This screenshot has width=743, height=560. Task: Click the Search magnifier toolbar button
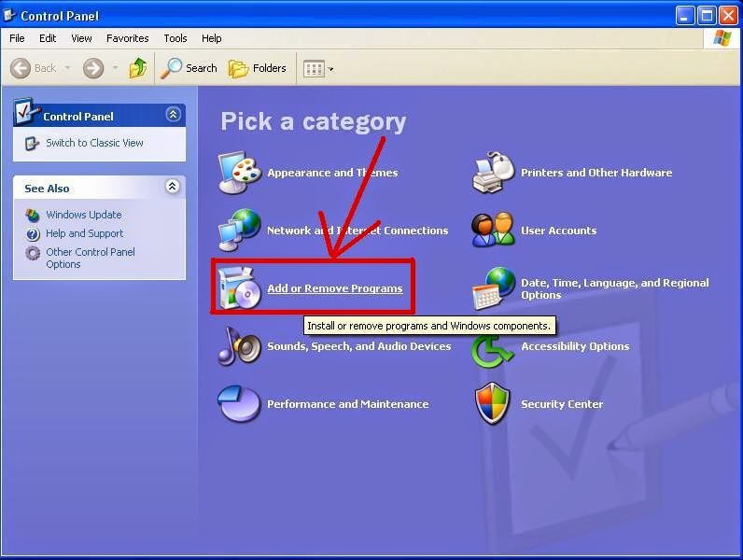[189, 68]
